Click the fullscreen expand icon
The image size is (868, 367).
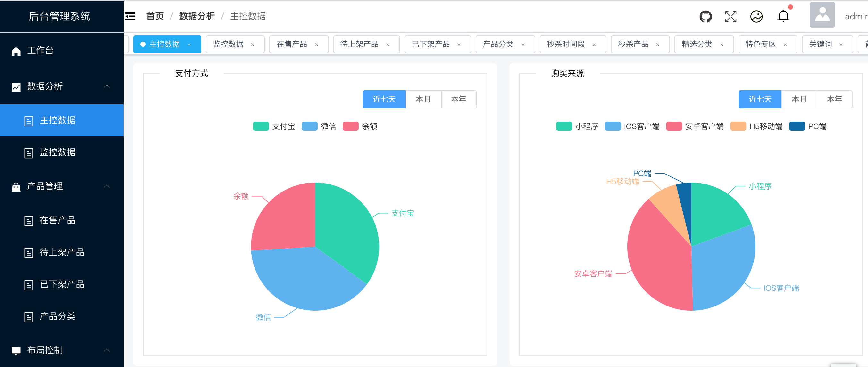(x=730, y=16)
